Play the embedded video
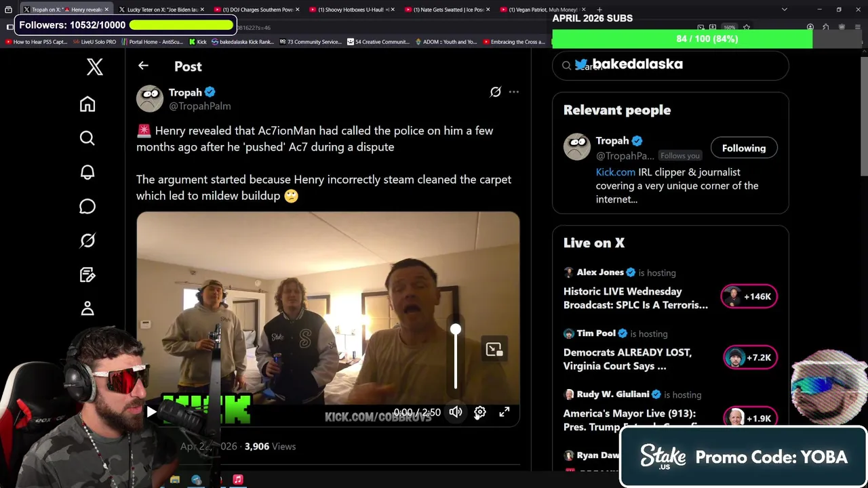 (151, 412)
